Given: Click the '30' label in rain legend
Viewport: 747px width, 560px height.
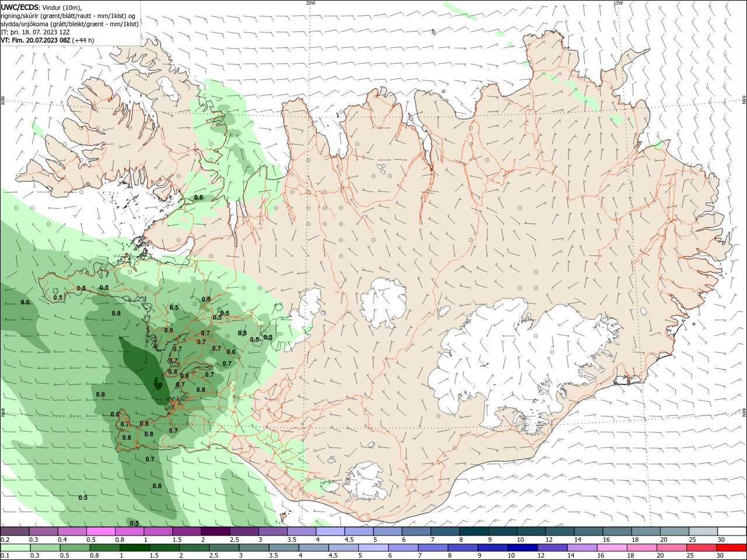Looking at the screenshot, I should (x=720, y=555).
